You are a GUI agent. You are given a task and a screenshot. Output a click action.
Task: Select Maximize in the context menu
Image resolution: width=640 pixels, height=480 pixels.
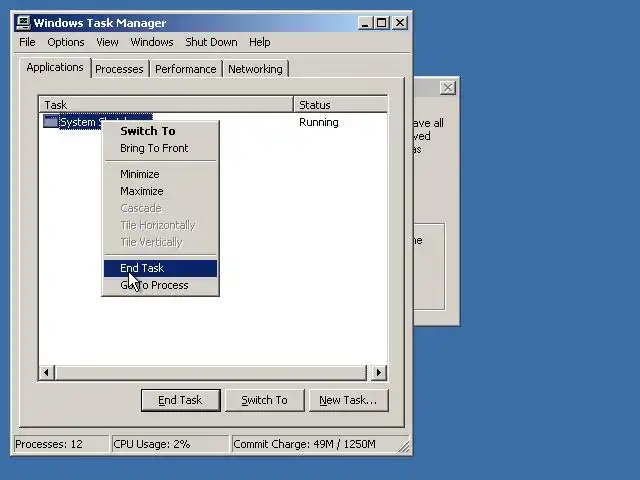click(x=160, y=191)
